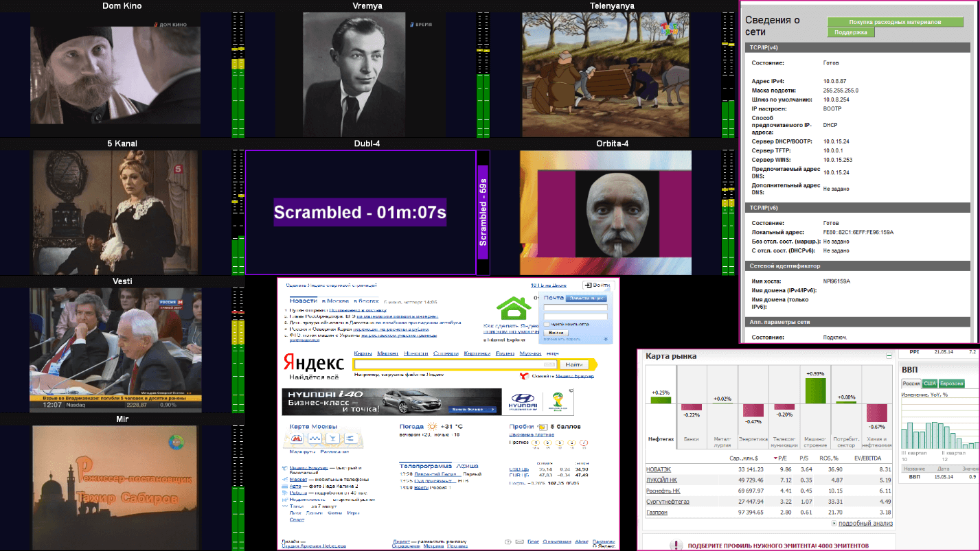Click the mail login username field
The width and height of the screenshot is (980, 551).
576,308
